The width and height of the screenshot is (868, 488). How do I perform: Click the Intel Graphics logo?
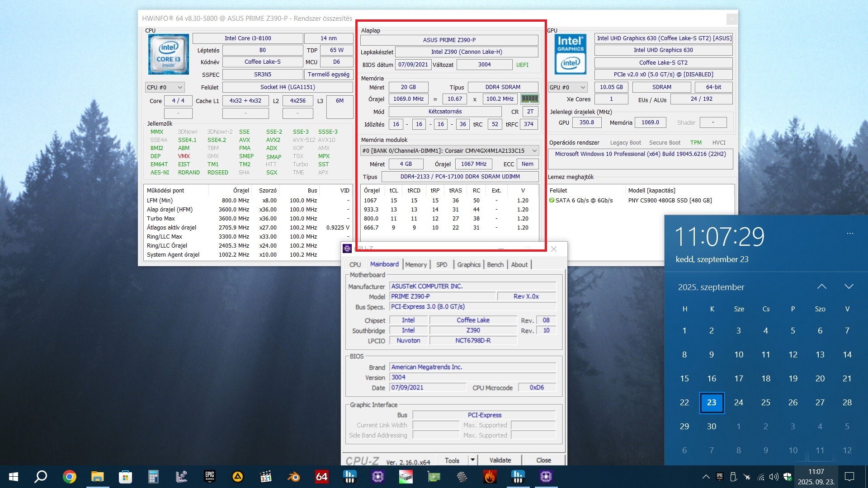pyautogui.click(x=570, y=54)
